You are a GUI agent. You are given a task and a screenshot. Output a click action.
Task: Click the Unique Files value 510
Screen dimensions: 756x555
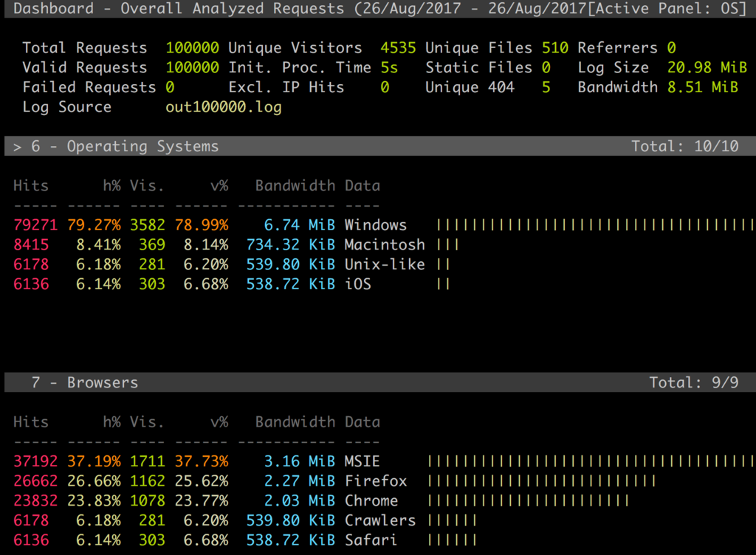555,48
